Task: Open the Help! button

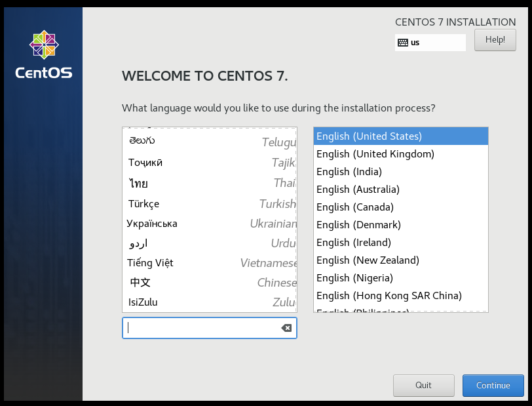Action: click(x=495, y=40)
